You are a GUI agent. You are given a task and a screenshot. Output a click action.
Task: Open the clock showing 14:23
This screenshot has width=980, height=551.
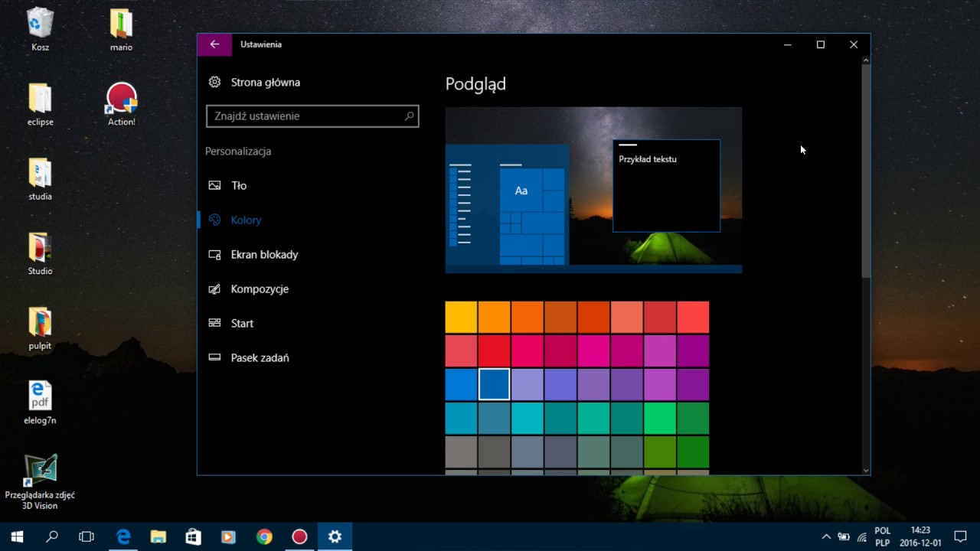click(x=920, y=536)
